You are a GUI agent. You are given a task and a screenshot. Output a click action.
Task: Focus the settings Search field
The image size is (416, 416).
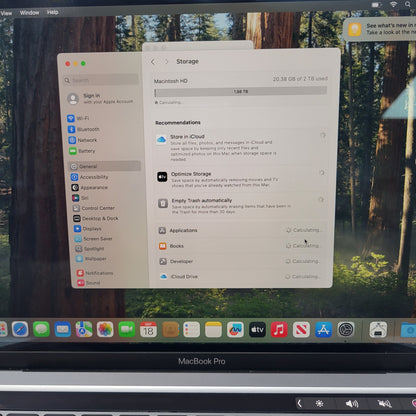(101, 80)
